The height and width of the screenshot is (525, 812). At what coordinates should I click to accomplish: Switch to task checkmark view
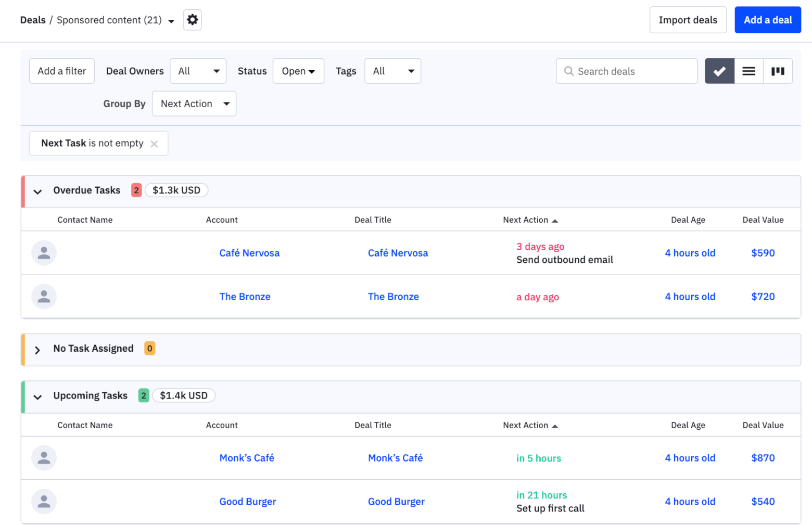tap(719, 71)
